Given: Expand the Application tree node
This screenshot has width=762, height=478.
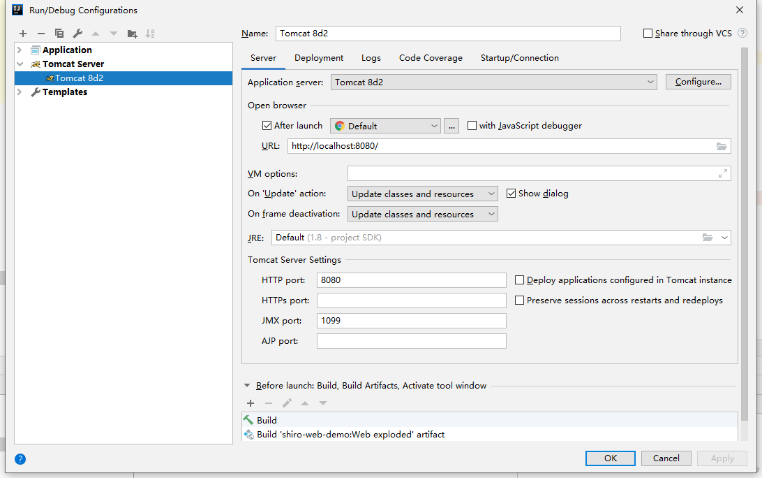Looking at the screenshot, I should (x=19, y=50).
